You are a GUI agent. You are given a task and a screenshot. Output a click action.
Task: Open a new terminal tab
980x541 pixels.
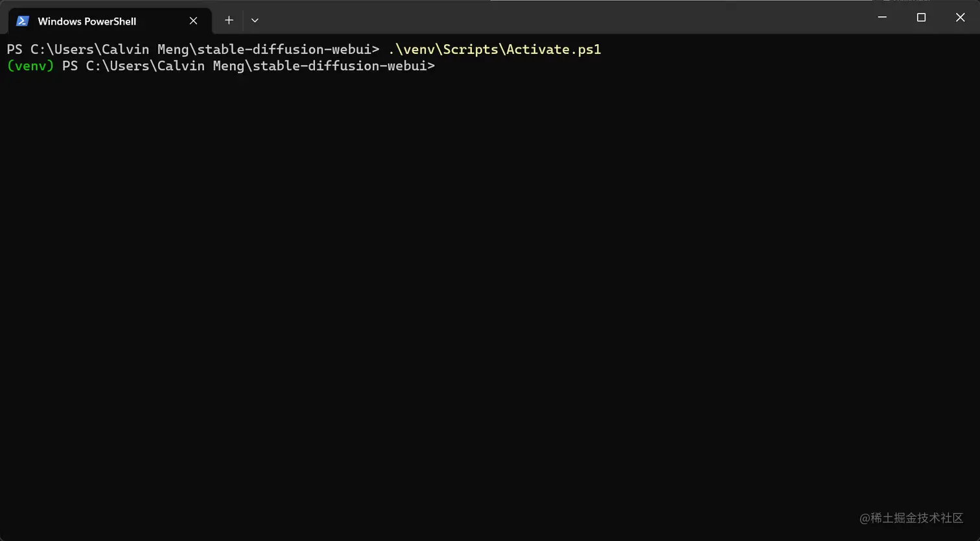229,20
